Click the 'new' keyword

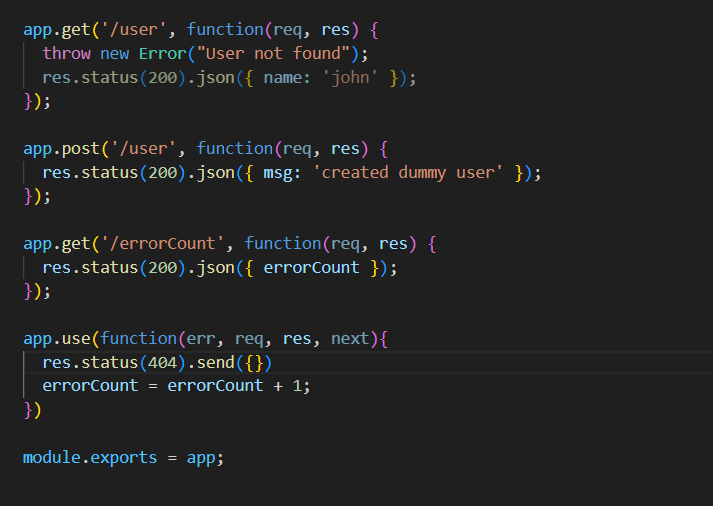[115, 54]
